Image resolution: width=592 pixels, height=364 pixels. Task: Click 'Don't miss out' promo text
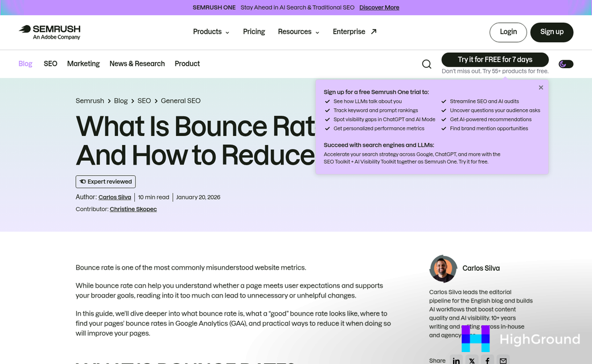[x=495, y=71]
